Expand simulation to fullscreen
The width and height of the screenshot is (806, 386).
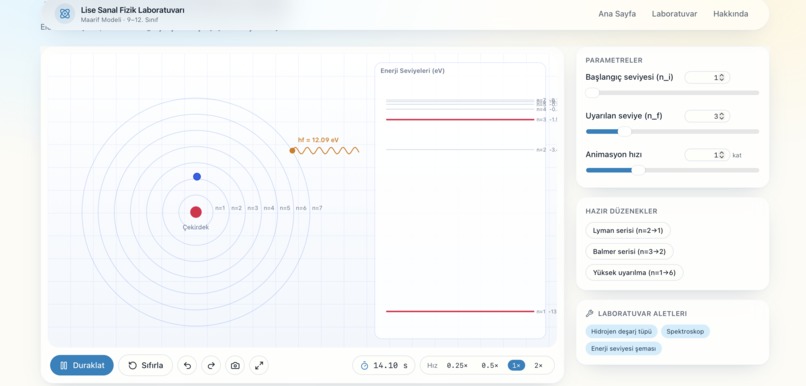[x=259, y=365]
